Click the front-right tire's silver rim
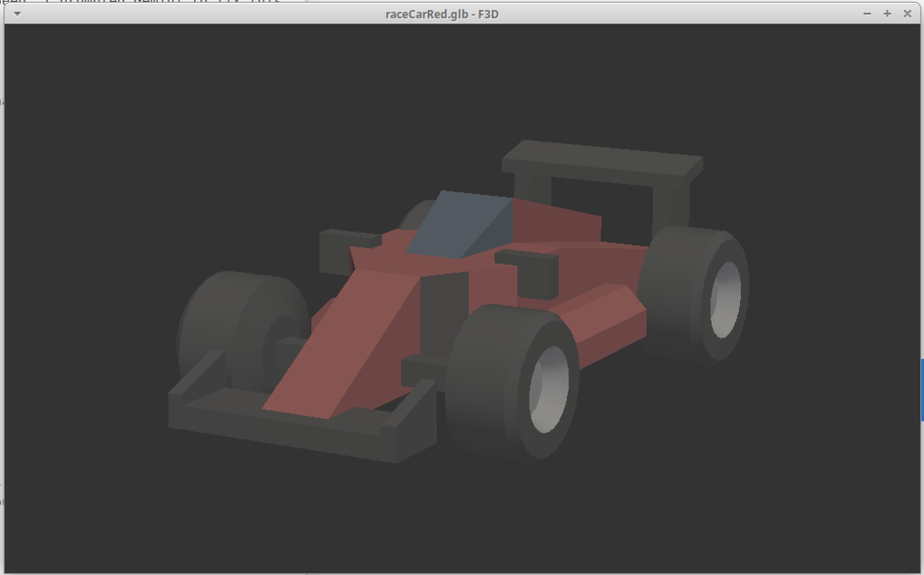The height and width of the screenshot is (575, 924). pyautogui.click(x=549, y=388)
